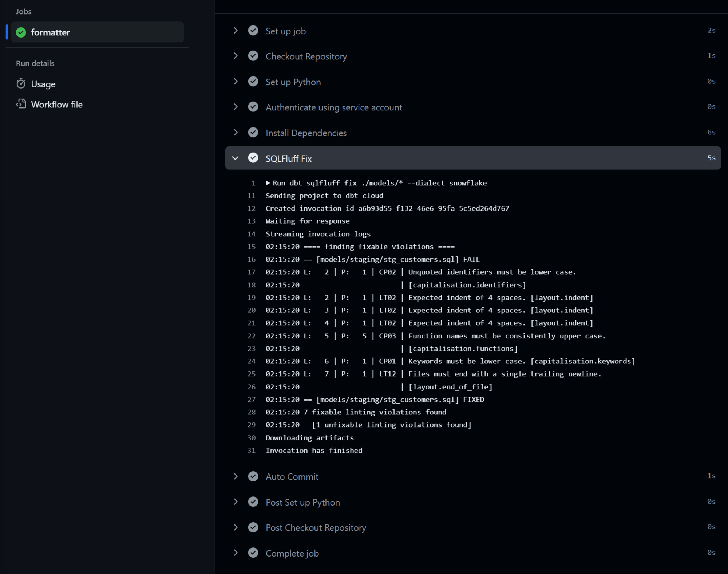Select the CP01 keywords lower case line
This screenshot has height=574, width=728.
point(450,361)
